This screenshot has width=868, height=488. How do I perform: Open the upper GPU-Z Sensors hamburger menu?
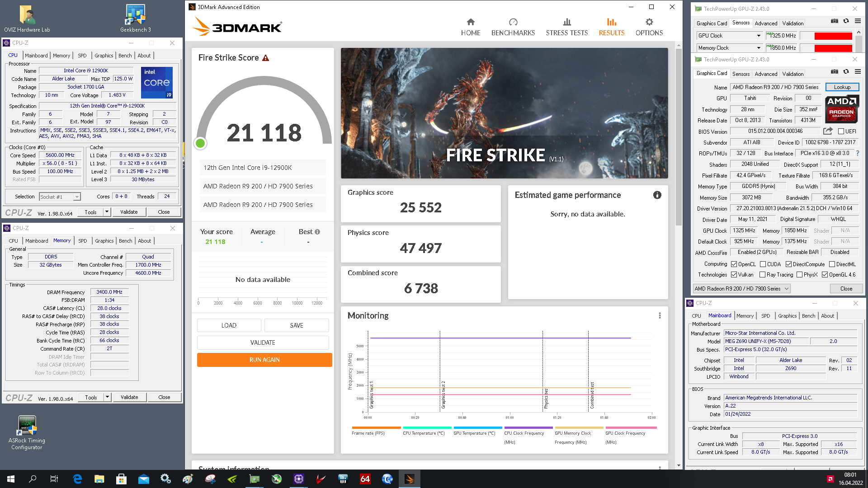coord(858,21)
